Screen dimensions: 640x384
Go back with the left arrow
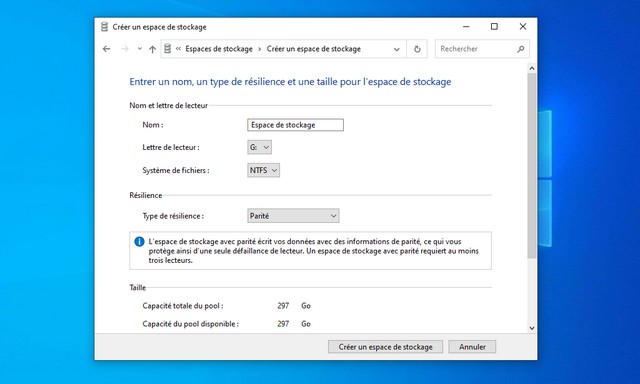point(107,49)
